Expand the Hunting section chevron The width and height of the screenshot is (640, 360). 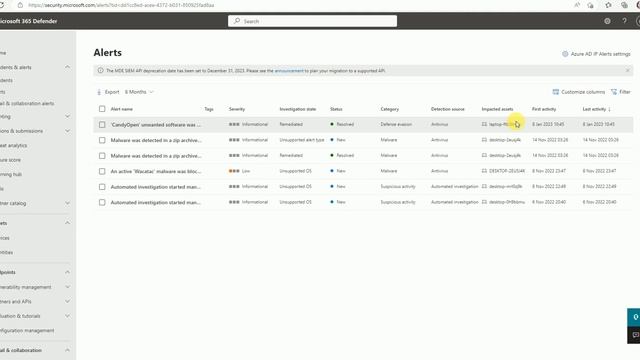point(67,116)
